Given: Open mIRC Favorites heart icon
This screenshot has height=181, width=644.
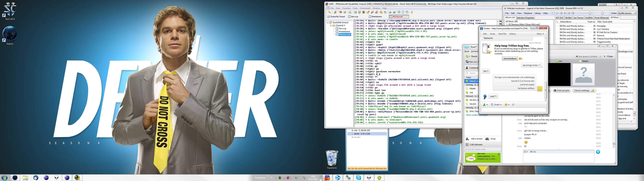Looking at the screenshot, I should pyautogui.click(x=341, y=12).
